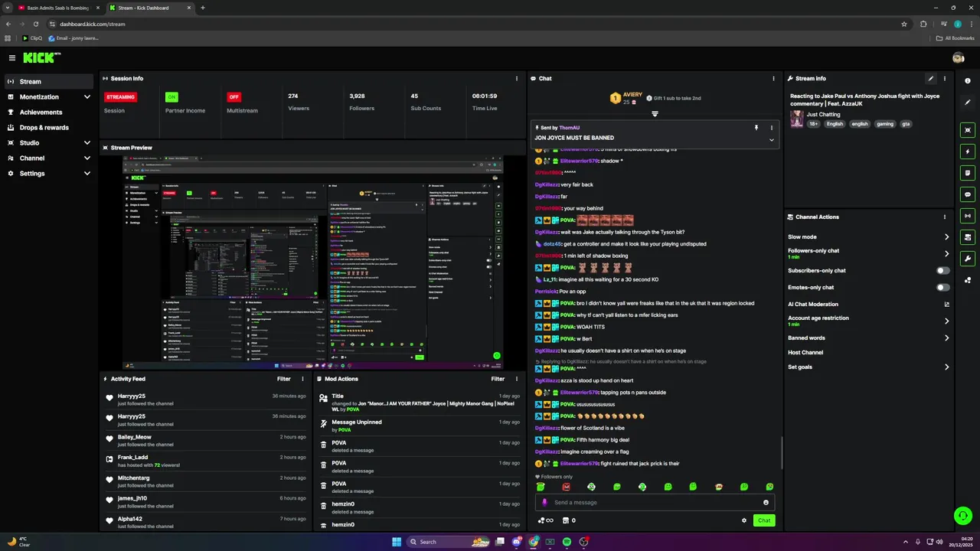Click Host Channel action
The height and width of the screenshot is (551, 980).
[805, 353]
